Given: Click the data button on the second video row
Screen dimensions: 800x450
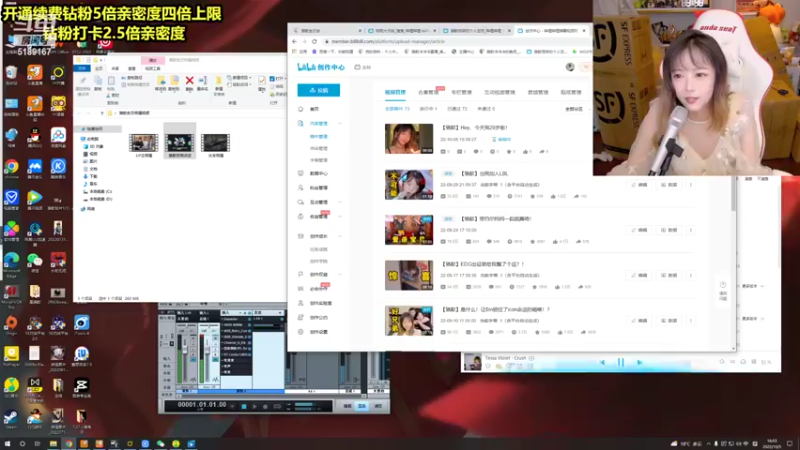Looking at the screenshot, I should tap(669, 185).
